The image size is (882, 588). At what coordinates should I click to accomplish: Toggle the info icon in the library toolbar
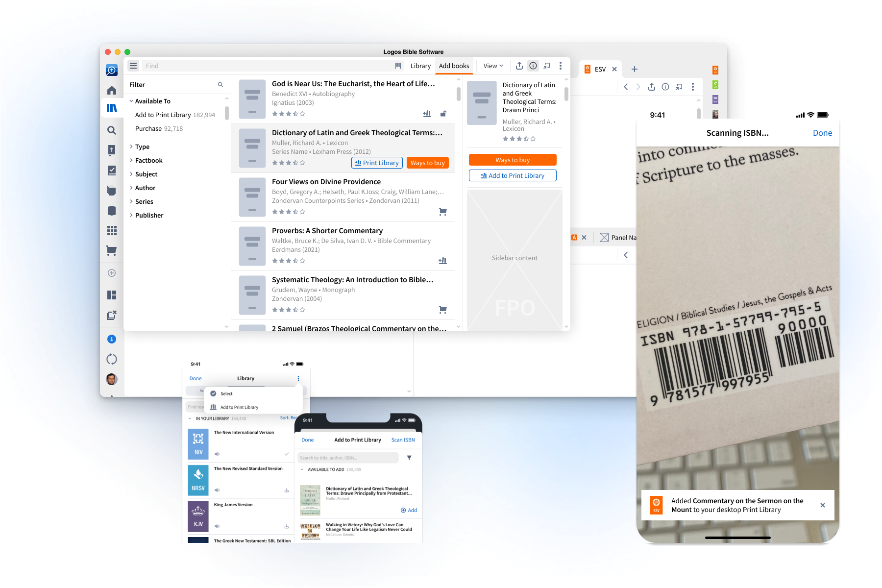pos(533,66)
